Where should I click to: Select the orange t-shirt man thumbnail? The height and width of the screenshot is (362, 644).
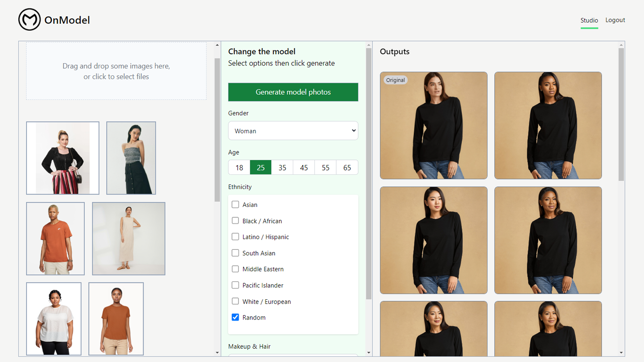click(56, 239)
